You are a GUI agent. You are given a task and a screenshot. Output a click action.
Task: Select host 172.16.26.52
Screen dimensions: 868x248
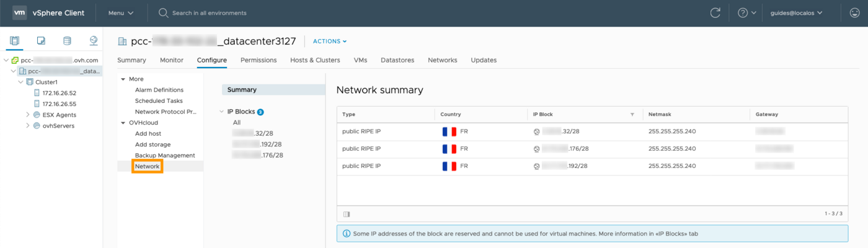pyautogui.click(x=60, y=93)
